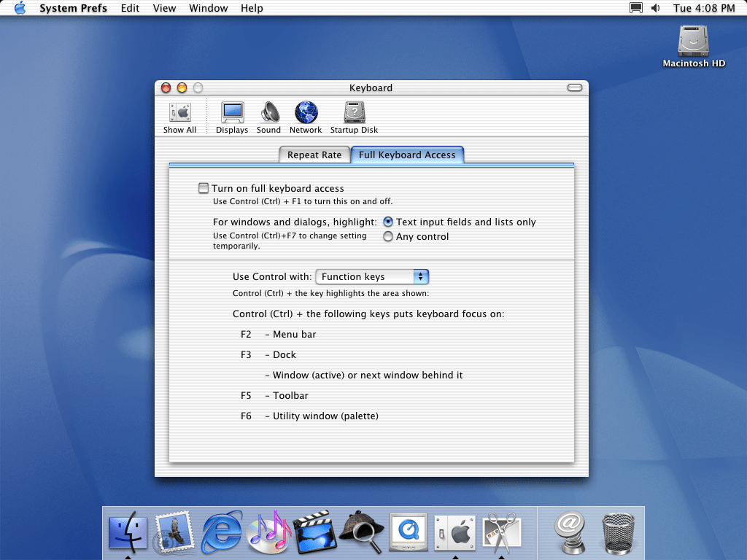This screenshot has width=747, height=560.
Task: Open the System Prefs menu
Action: click(x=74, y=8)
